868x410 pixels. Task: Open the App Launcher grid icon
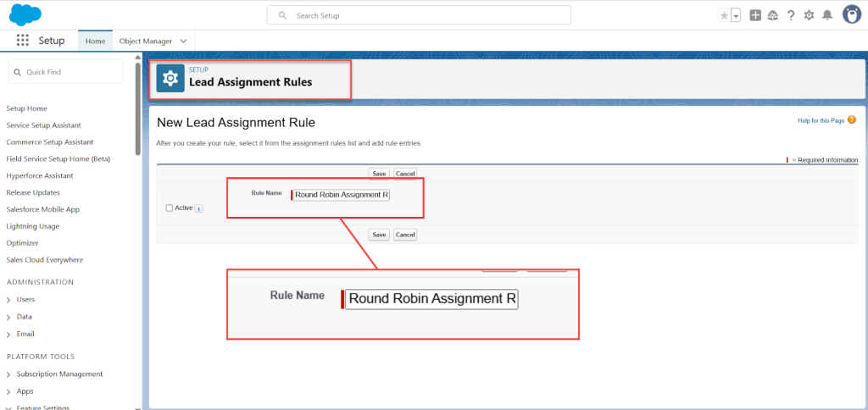click(23, 41)
